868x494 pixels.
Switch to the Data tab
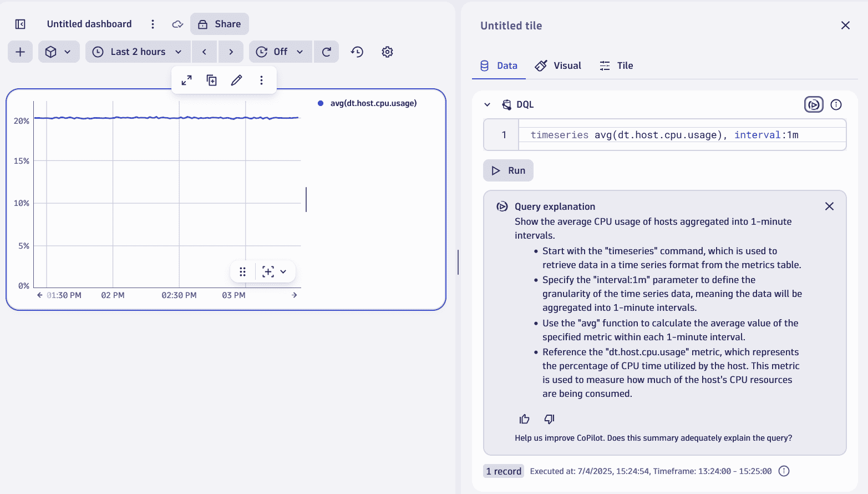498,65
